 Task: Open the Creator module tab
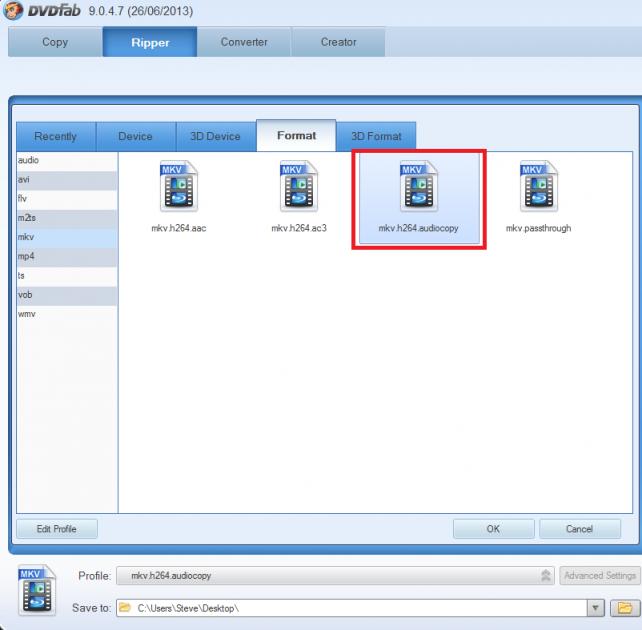tap(338, 42)
